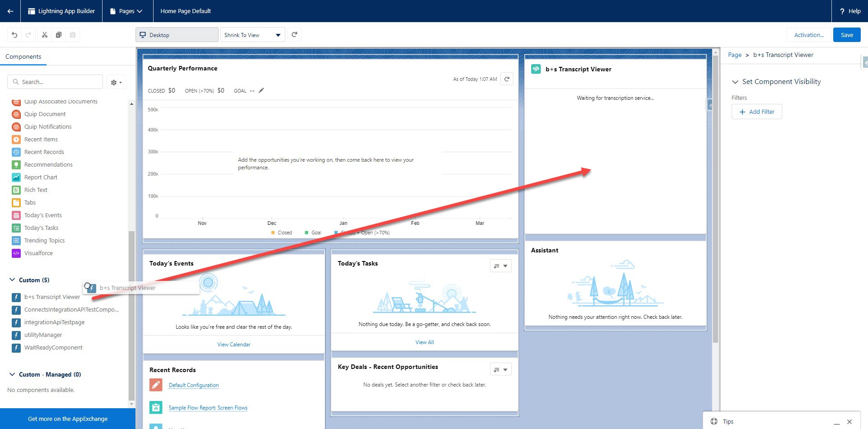Copy the selected component
Image resolution: width=868 pixels, height=429 pixels.
pyautogui.click(x=59, y=35)
